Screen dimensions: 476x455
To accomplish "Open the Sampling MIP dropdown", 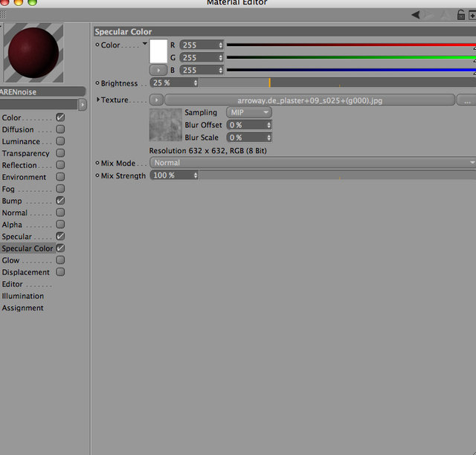I will tap(249, 112).
